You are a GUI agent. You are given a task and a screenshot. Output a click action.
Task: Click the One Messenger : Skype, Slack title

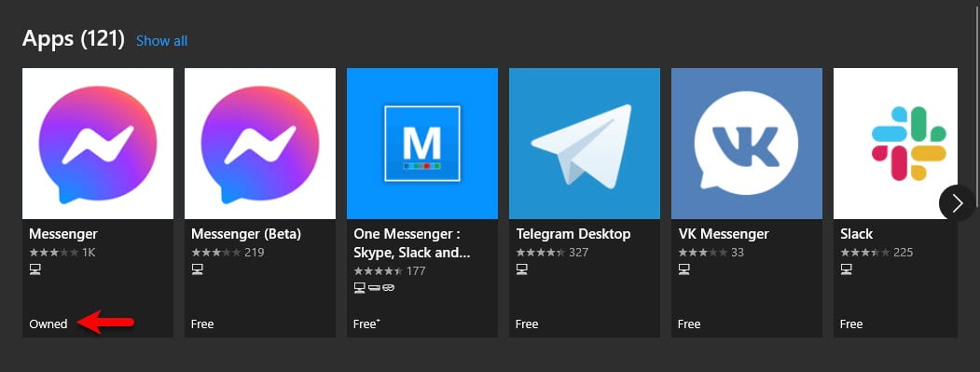(412, 244)
